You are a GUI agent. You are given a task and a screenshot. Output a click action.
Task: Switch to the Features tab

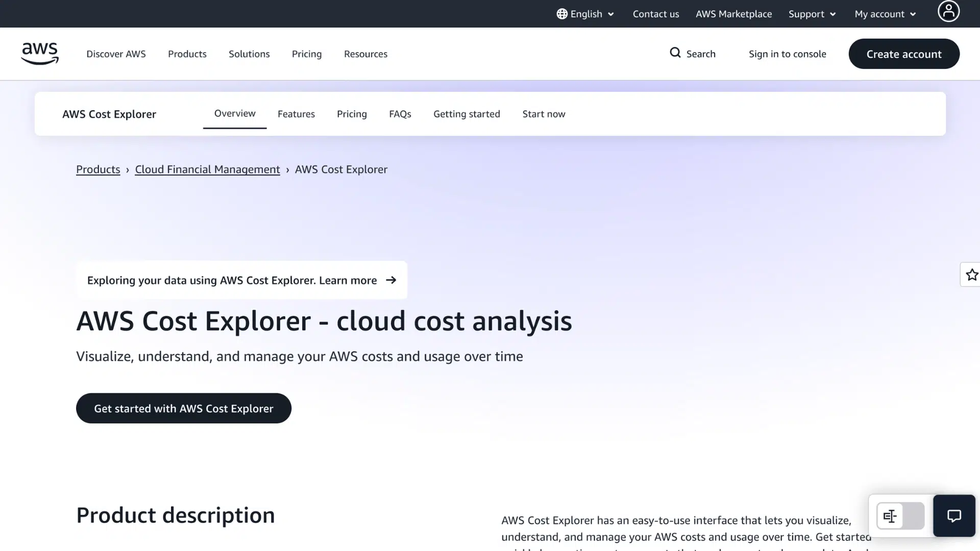pyautogui.click(x=296, y=114)
